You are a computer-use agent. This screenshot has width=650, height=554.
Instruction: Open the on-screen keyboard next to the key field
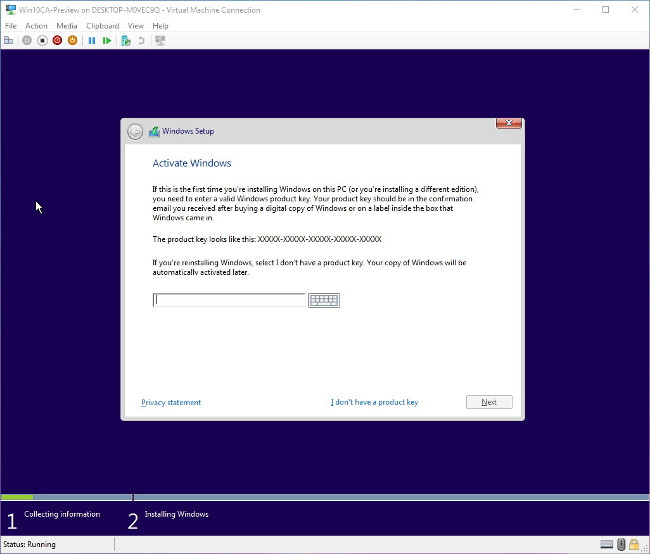pos(324,300)
